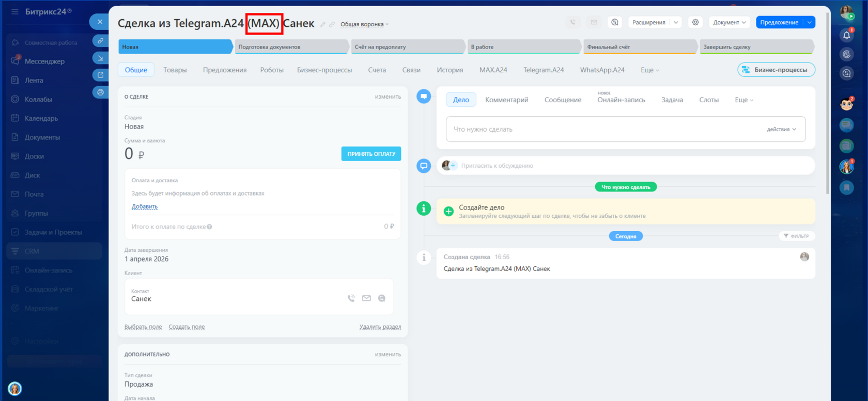Click green plus icon in Создайте дело

click(x=448, y=211)
